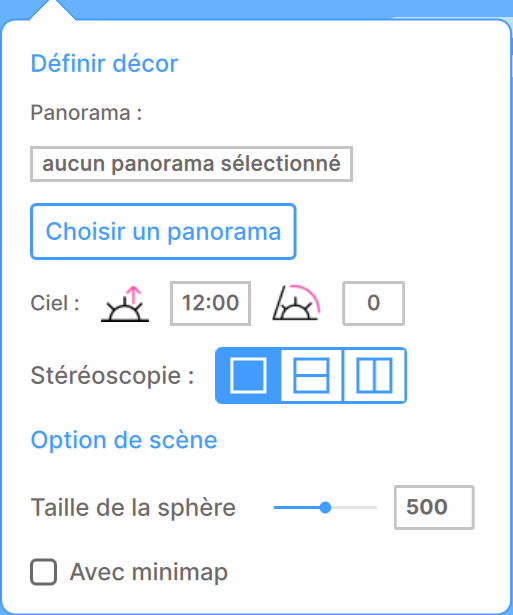The image size is (513, 615).
Task: Select the single-view stereoscopy mode
Action: [x=248, y=375]
